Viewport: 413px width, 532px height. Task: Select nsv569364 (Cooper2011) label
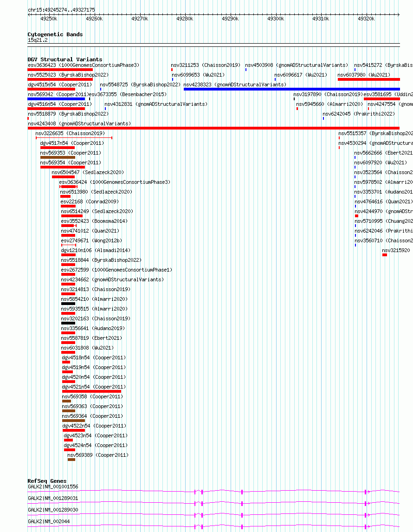[92, 416]
